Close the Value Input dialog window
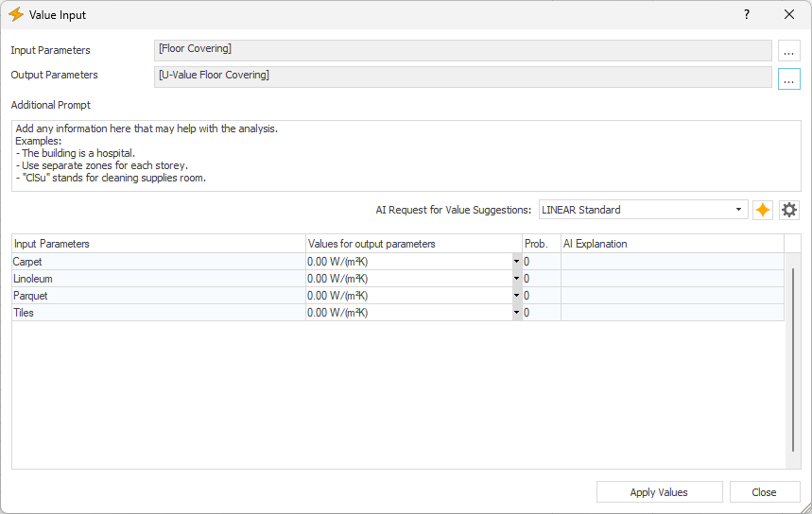Screen dimensions: 812x514 [788, 14]
